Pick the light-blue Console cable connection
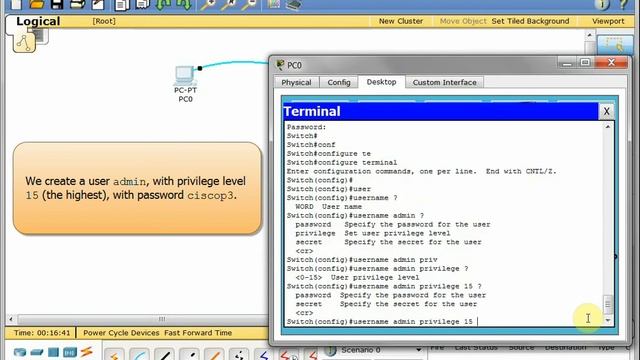The width and height of the screenshot is (640, 360). 139,355
